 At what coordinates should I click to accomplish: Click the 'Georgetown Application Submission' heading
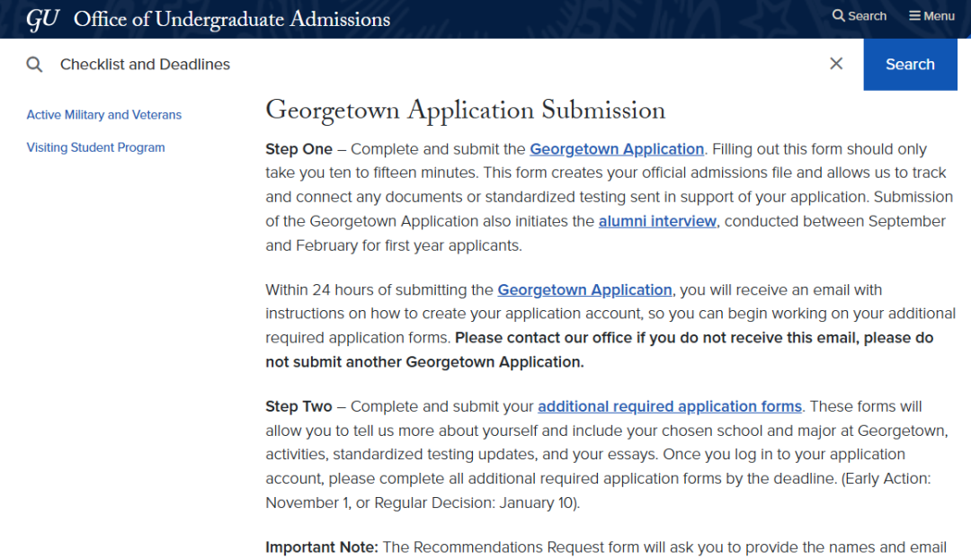(x=466, y=111)
